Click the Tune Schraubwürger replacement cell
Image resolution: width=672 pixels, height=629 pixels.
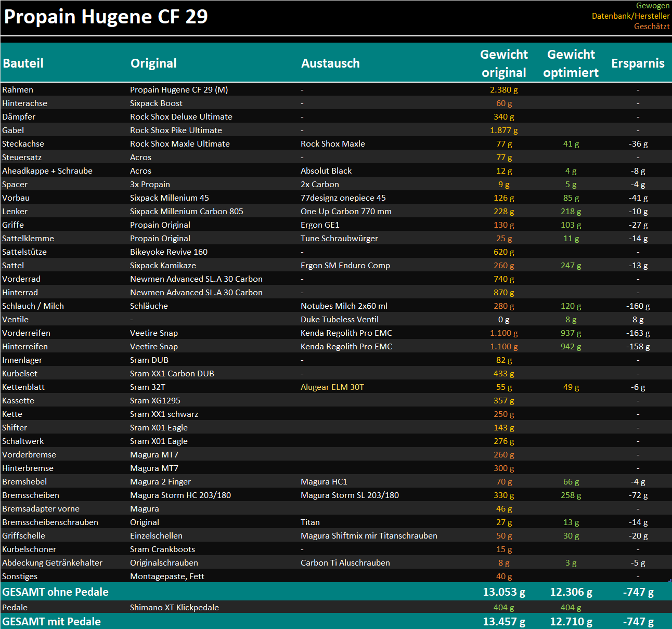[339, 239]
